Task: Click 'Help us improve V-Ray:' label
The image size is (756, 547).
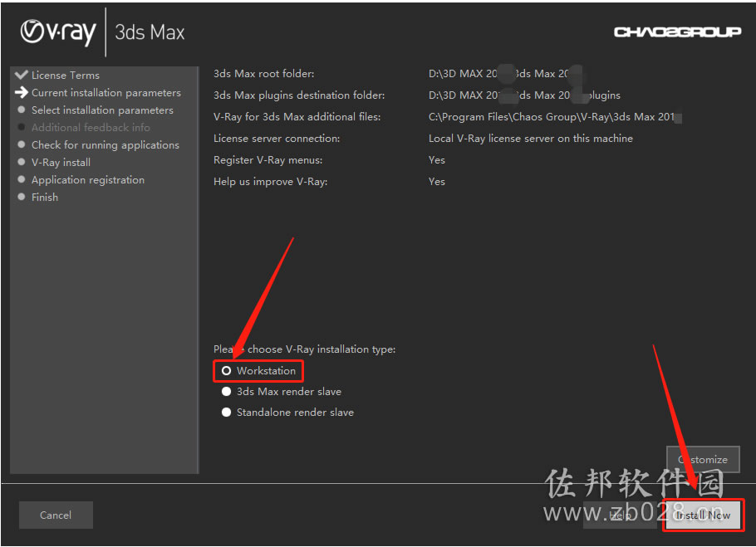Action: pos(271,182)
